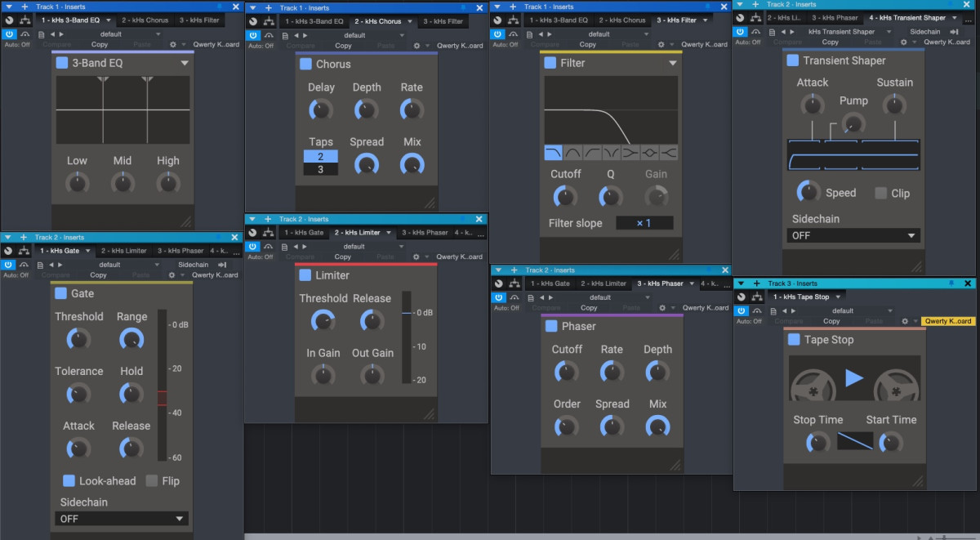The image size is (980, 540).
Task: Toggle power button in the Limiter window
Action: point(253,246)
